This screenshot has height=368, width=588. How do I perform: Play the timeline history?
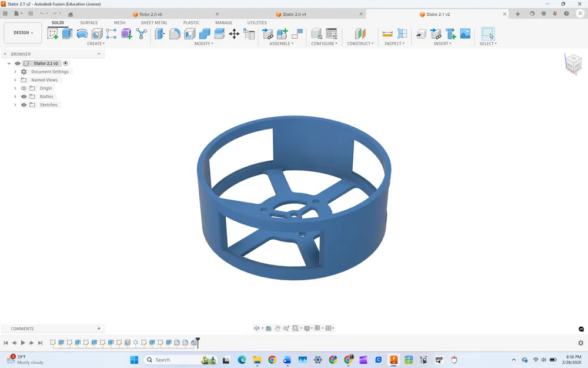click(23, 343)
